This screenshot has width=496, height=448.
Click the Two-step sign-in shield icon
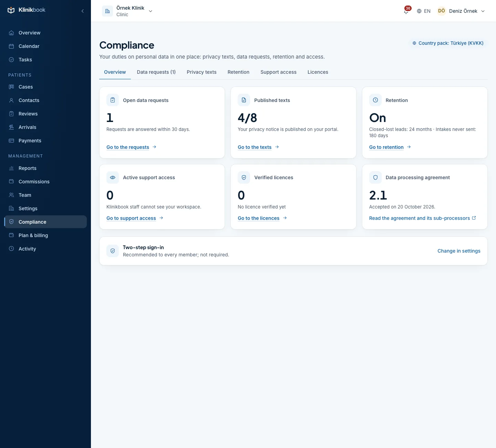click(113, 251)
